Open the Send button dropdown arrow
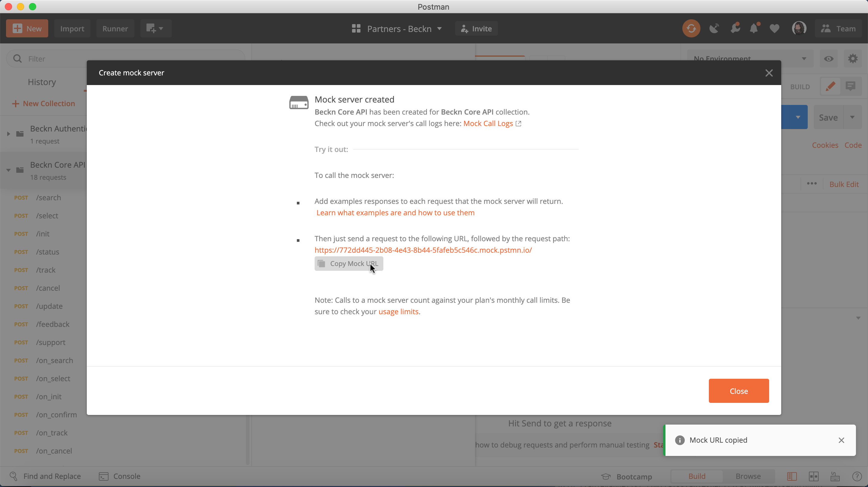The width and height of the screenshot is (868, 487). [797, 117]
